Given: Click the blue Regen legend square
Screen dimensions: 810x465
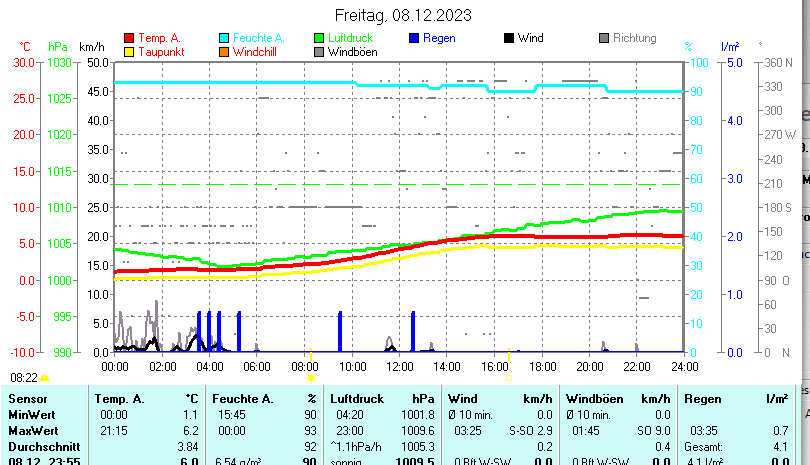Looking at the screenshot, I should coord(414,38).
